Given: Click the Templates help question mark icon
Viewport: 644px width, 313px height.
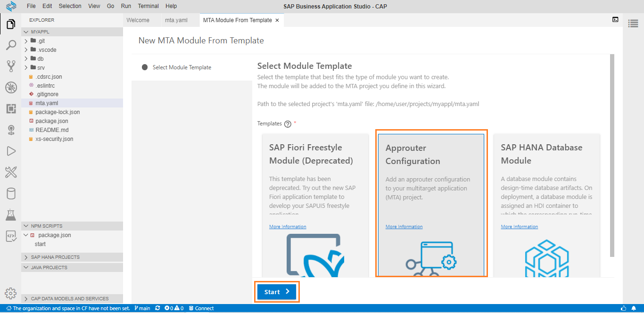Looking at the screenshot, I should pyautogui.click(x=288, y=124).
